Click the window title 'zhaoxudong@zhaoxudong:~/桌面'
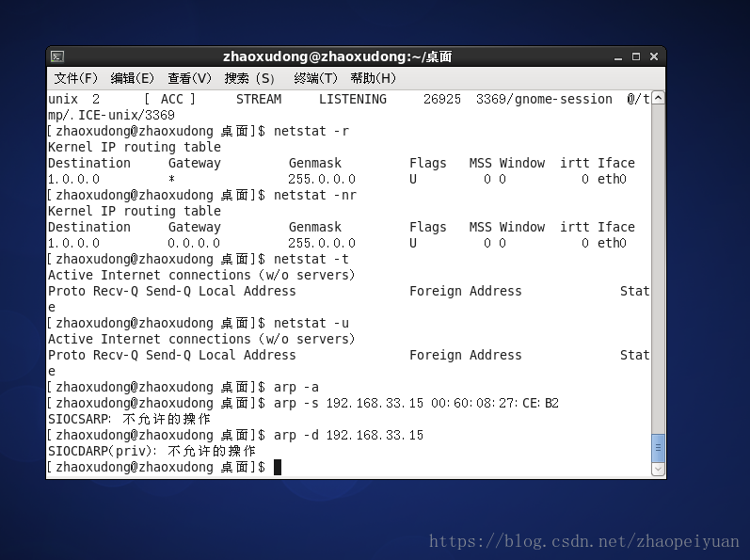Viewport: 750px width, 560px height. pyautogui.click(x=337, y=56)
